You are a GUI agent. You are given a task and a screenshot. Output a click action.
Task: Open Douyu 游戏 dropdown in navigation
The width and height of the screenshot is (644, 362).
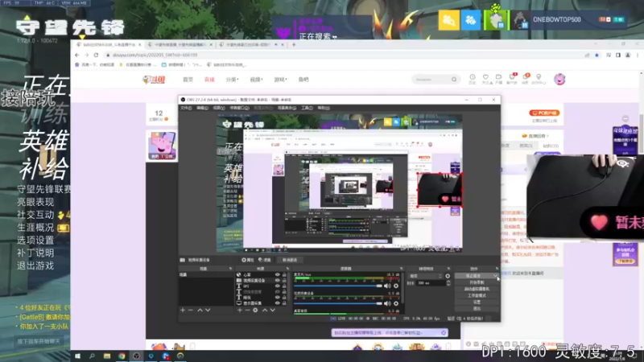pos(280,79)
